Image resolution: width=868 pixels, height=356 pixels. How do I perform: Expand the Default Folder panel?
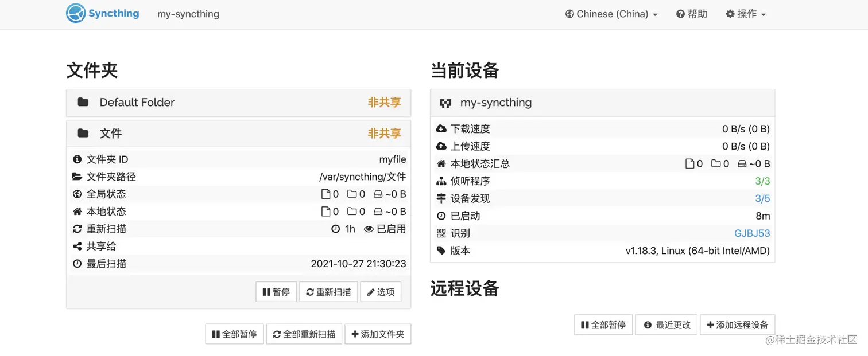tap(238, 103)
